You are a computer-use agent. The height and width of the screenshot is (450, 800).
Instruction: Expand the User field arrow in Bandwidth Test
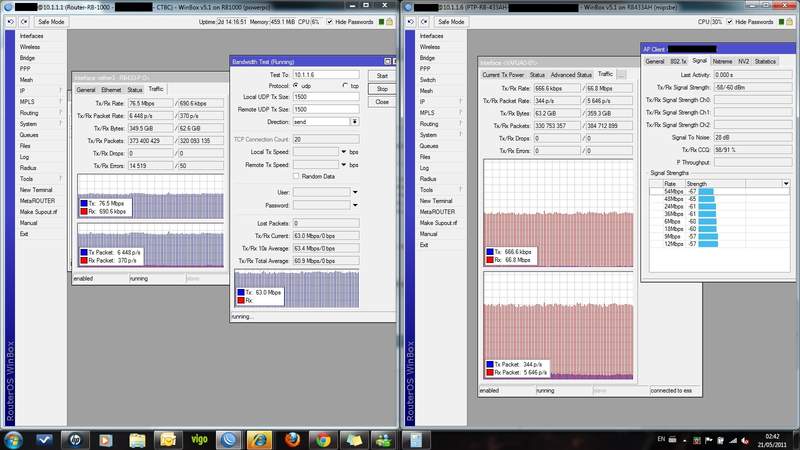[355, 192]
